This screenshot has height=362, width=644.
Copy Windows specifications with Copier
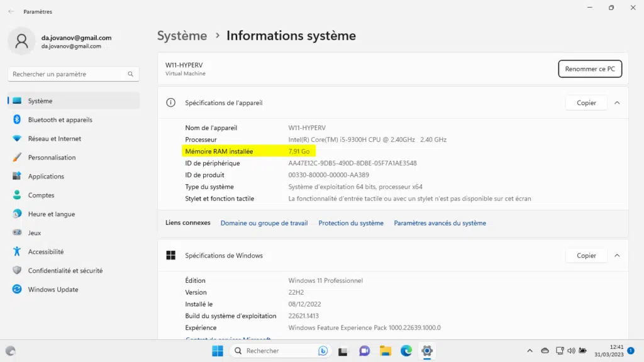(586, 256)
